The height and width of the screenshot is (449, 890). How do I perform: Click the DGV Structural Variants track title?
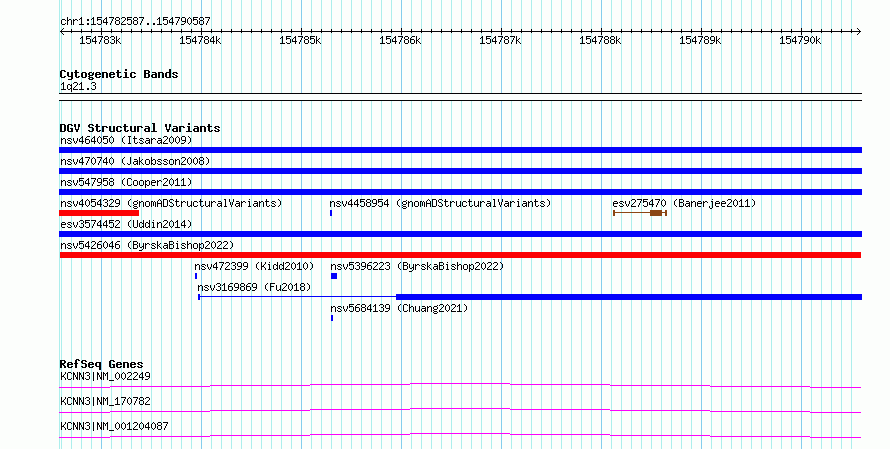(140, 128)
